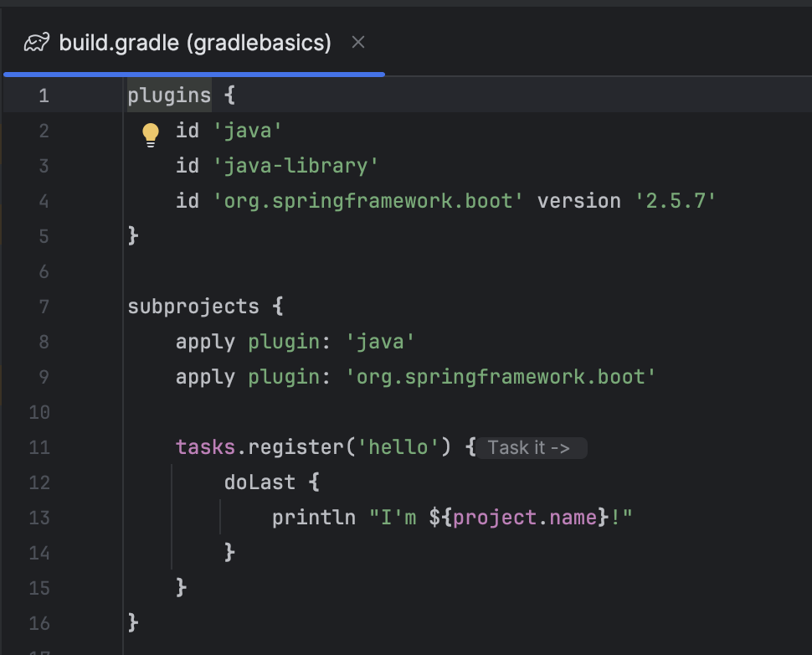The image size is (812, 655).
Task: Click the 'java' string on line 8
Action: [380, 342]
